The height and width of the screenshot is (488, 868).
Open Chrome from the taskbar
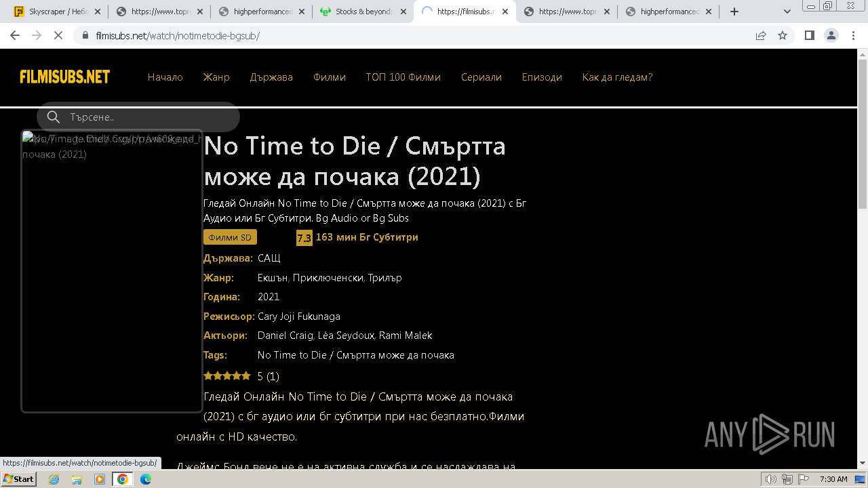coord(123,479)
